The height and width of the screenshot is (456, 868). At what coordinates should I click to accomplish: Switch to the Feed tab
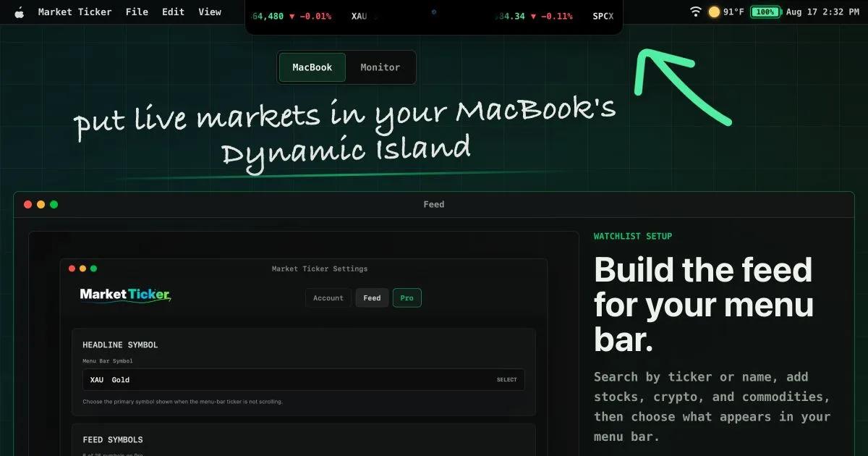coord(372,298)
